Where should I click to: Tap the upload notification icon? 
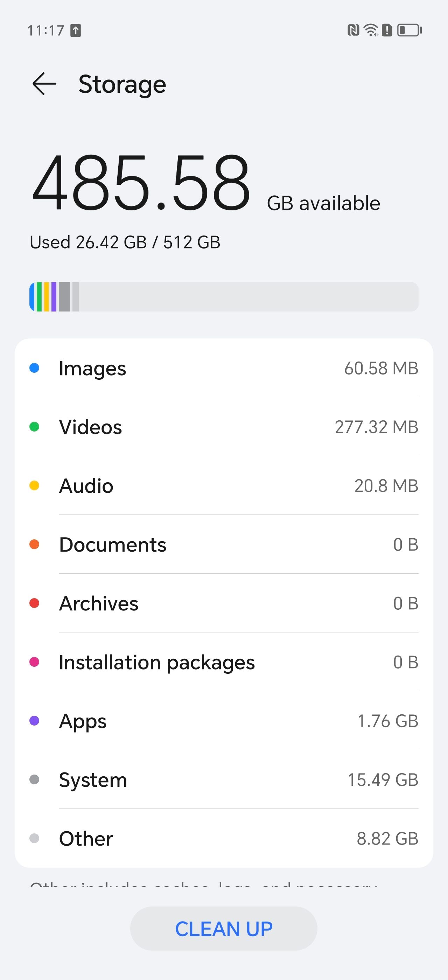tap(76, 30)
